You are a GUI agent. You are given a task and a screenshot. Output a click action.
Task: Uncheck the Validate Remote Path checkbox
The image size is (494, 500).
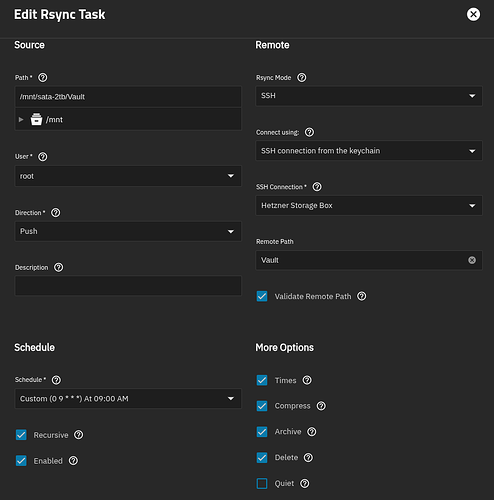click(262, 296)
